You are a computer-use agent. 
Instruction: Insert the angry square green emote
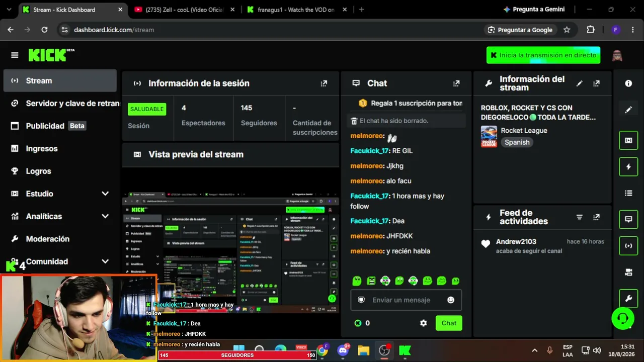click(371, 281)
